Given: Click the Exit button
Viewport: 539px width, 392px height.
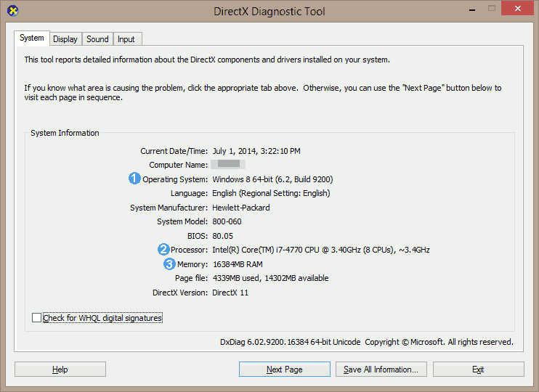Looking at the screenshot, I should coord(479,369).
